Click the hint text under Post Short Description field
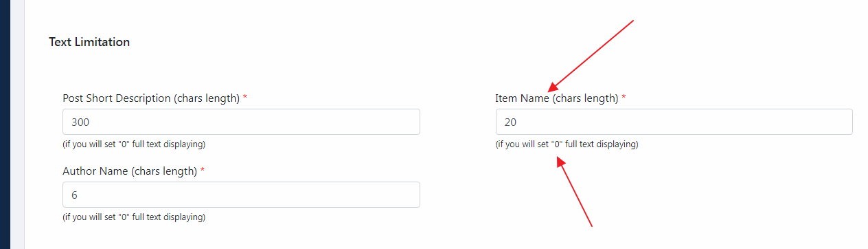The height and width of the screenshot is (249, 868). click(134, 144)
